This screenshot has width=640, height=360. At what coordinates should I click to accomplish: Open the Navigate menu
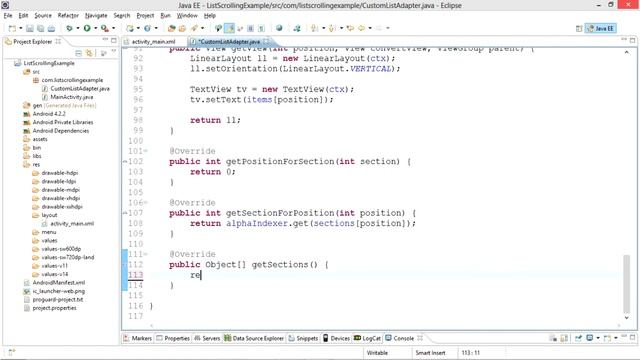point(96,16)
